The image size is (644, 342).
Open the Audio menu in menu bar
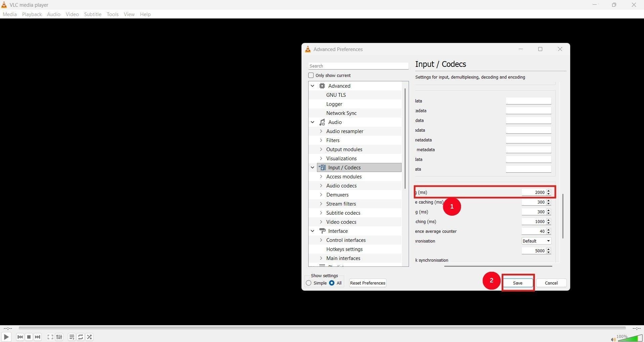coord(54,14)
